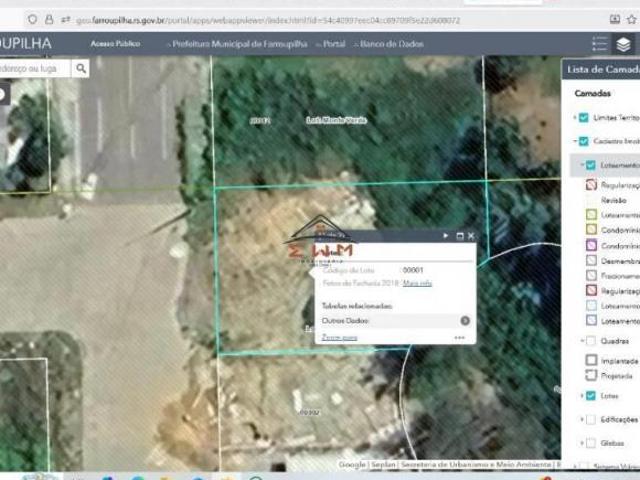Toggle Cadastro layer group checkbox
Image resolution: width=640 pixels, height=480 pixels.
point(584,141)
